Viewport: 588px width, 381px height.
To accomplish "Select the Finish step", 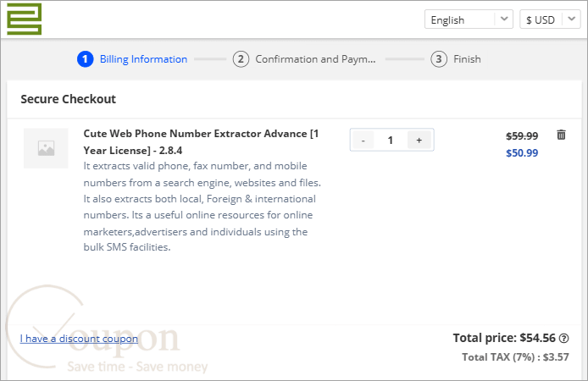I will coord(456,59).
